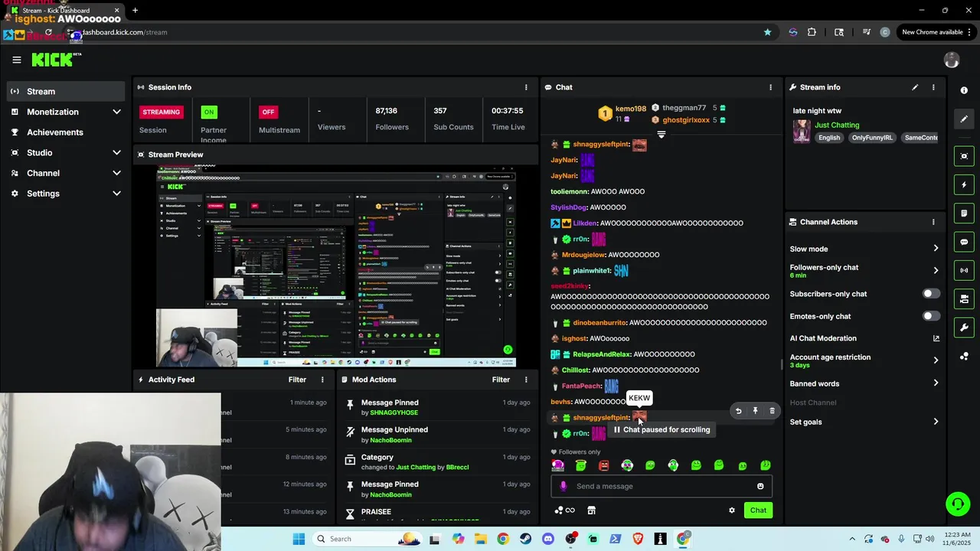Click the green headset support button
980x551 pixels.
point(957,504)
